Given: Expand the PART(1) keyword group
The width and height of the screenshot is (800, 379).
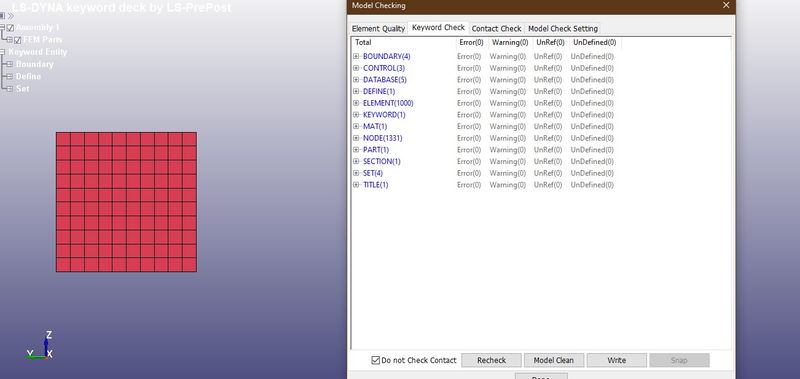Looking at the screenshot, I should 356,149.
